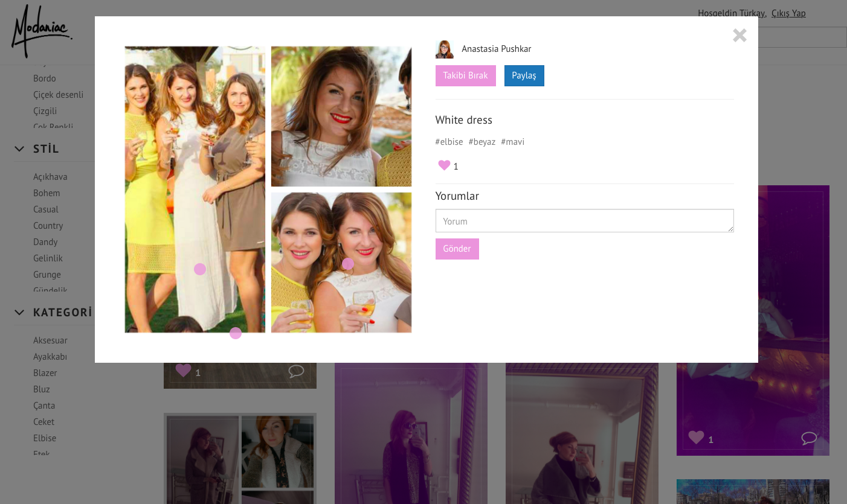Open the mirror selfie card with sunglasses
The height and width of the screenshot is (504, 847).
(x=411, y=433)
